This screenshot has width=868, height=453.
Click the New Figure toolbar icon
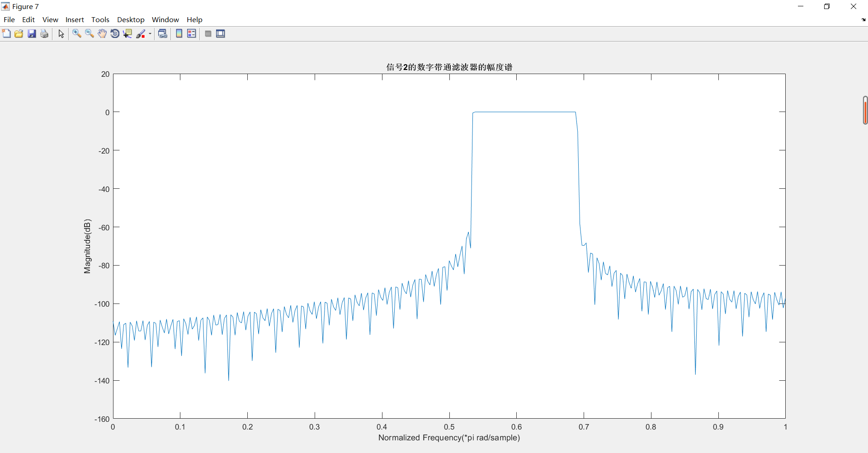coord(6,34)
